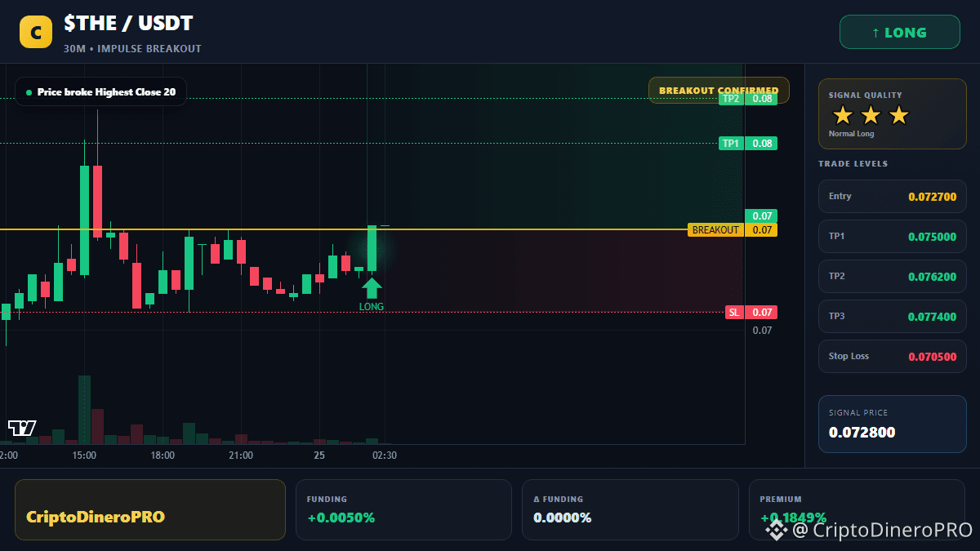Click the SIGNAL QUALITY heading
This screenshot has width=980, height=551.
[865, 96]
